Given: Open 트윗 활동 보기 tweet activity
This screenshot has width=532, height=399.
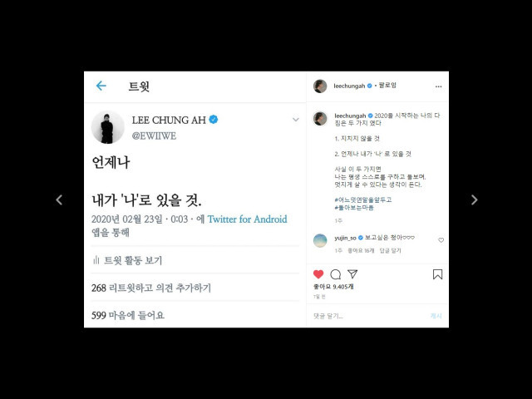Looking at the screenshot, I should (127, 260).
